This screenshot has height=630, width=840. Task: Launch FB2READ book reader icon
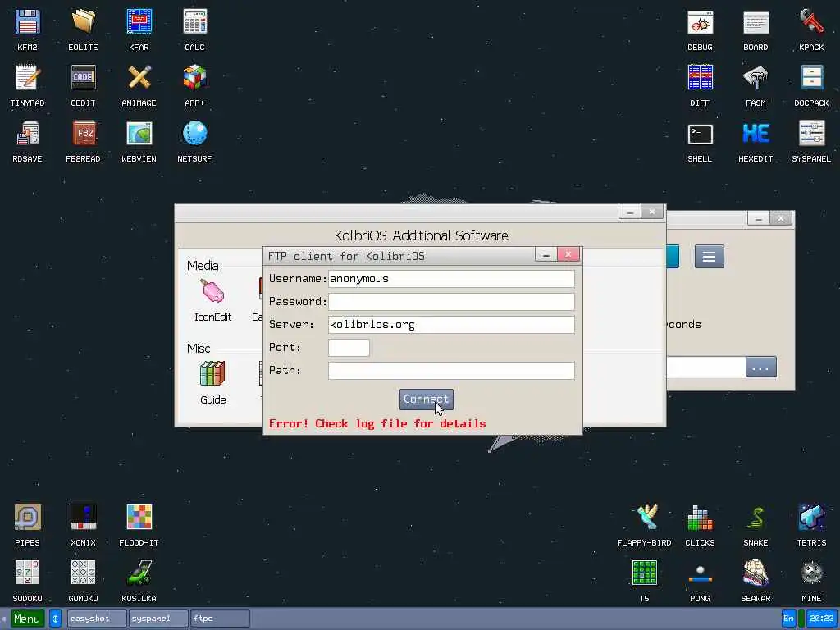(x=83, y=134)
